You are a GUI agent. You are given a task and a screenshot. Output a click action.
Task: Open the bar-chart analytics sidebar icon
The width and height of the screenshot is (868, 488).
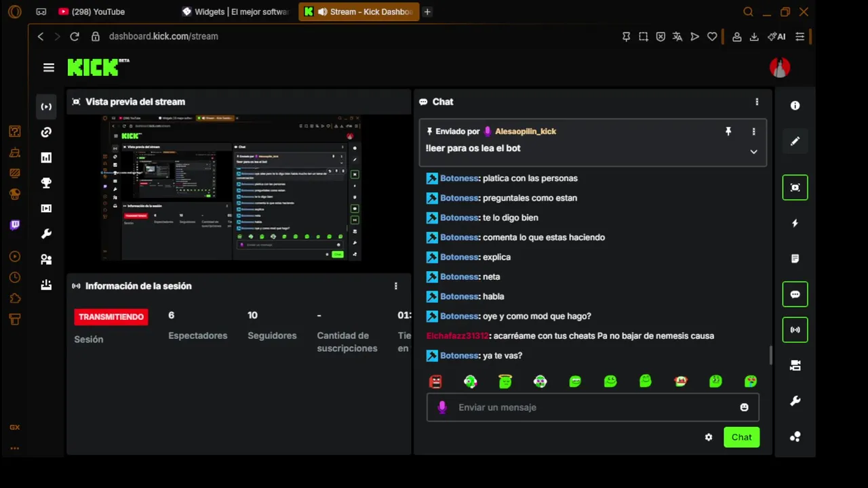click(46, 157)
